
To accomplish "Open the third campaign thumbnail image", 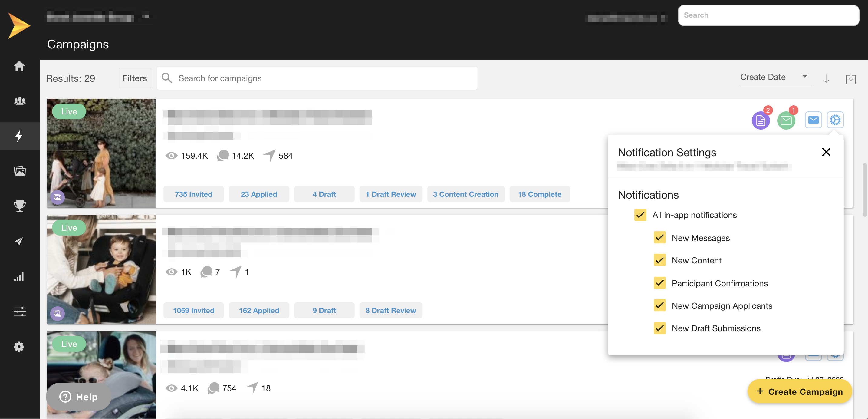I will tap(101, 375).
